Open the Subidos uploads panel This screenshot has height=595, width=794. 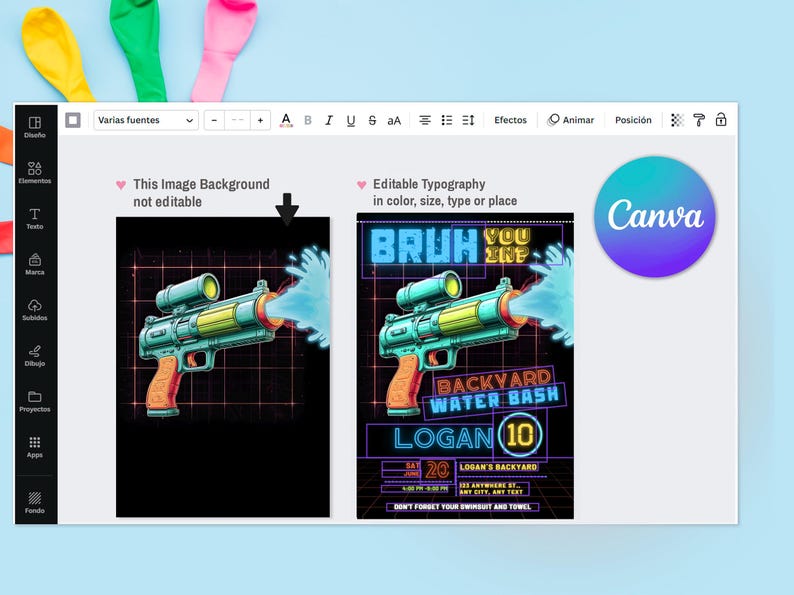(34, 309)
